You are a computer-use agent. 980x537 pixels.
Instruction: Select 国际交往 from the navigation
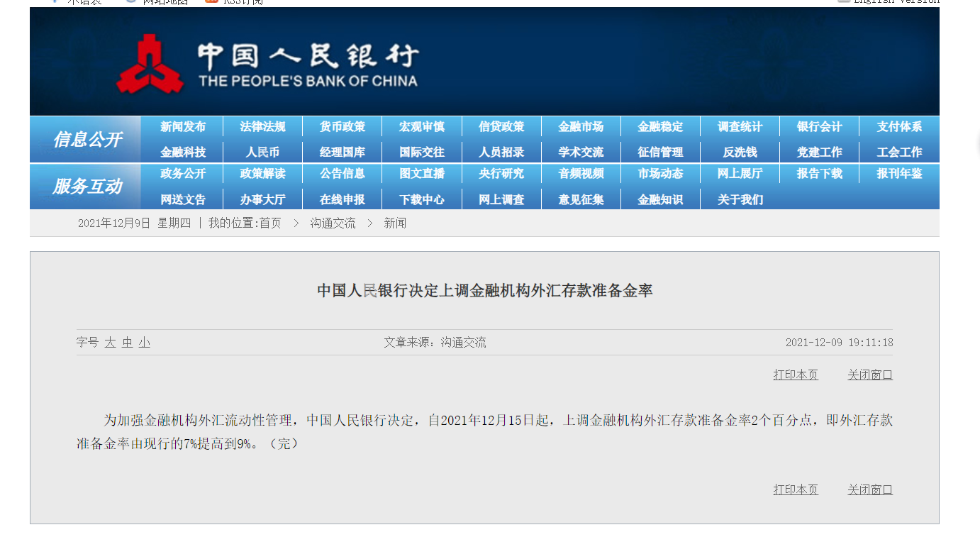tap(422, 152)
